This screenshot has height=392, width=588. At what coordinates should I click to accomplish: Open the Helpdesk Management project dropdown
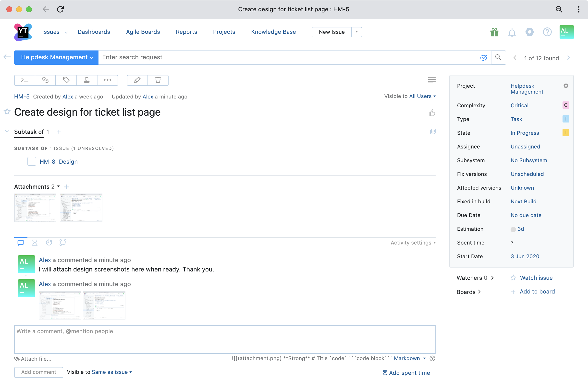56,58
